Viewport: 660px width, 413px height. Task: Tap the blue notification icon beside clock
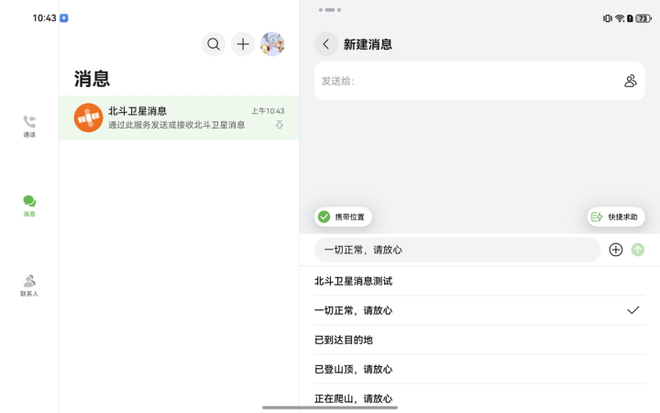click(64, 18)
